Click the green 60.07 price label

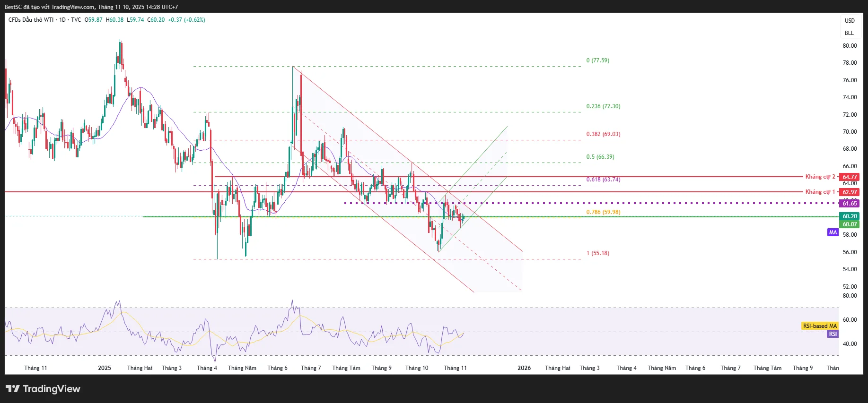(850, 224)
